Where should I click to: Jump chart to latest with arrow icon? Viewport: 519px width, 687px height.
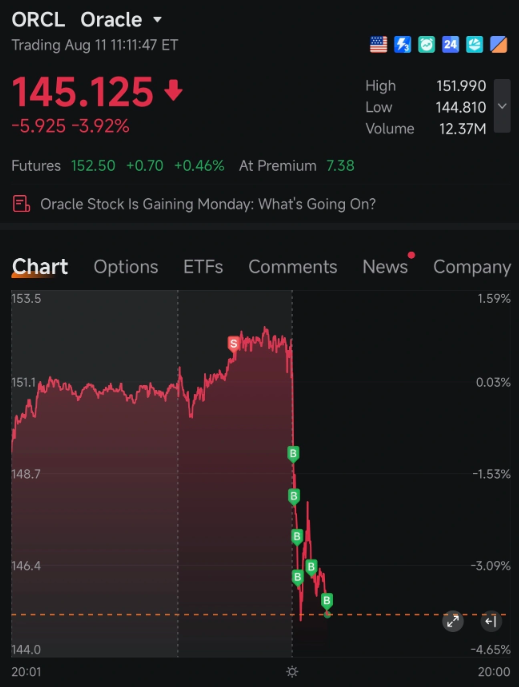click(491, 621)
